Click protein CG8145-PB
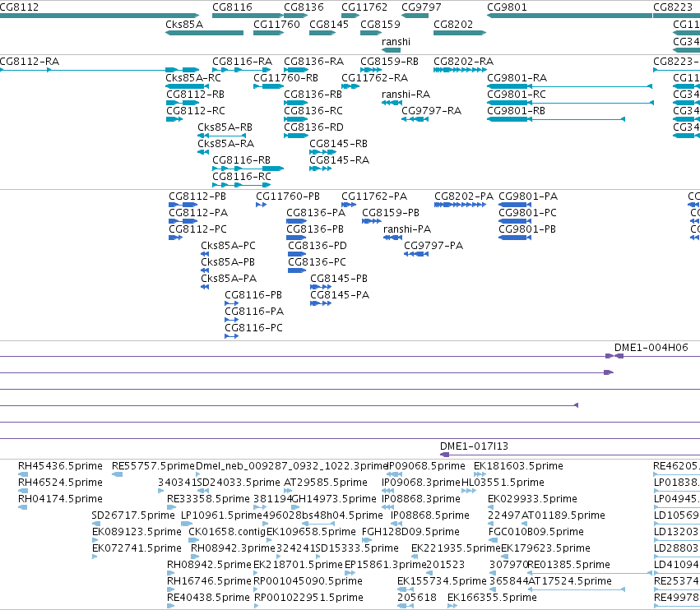The width and height of the screenshot is (700, 610). click(x=339, y=279)
